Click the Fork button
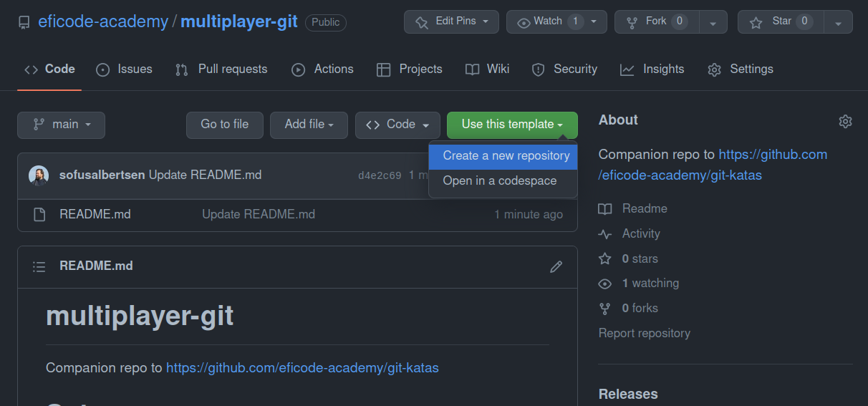Image resolution: width=868 pixels, height=406 pixels. pyautogui.click(x=657, y=21)
